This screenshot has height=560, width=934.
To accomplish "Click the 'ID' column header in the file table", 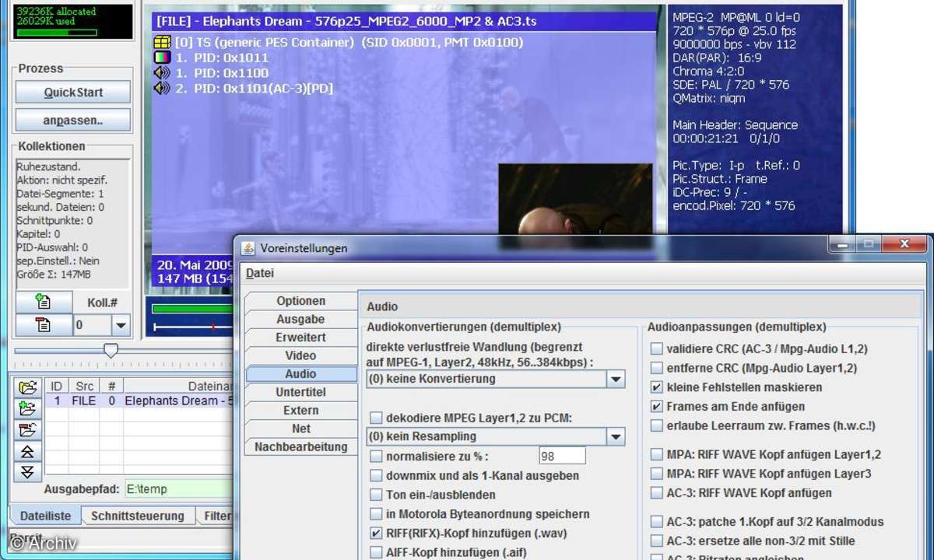I will click(x=56, y=386).
